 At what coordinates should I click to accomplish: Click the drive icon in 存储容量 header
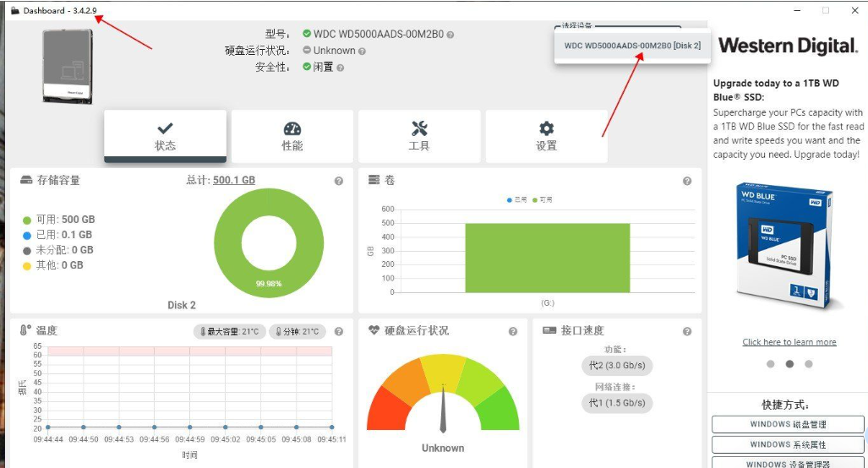coord(26,180)
